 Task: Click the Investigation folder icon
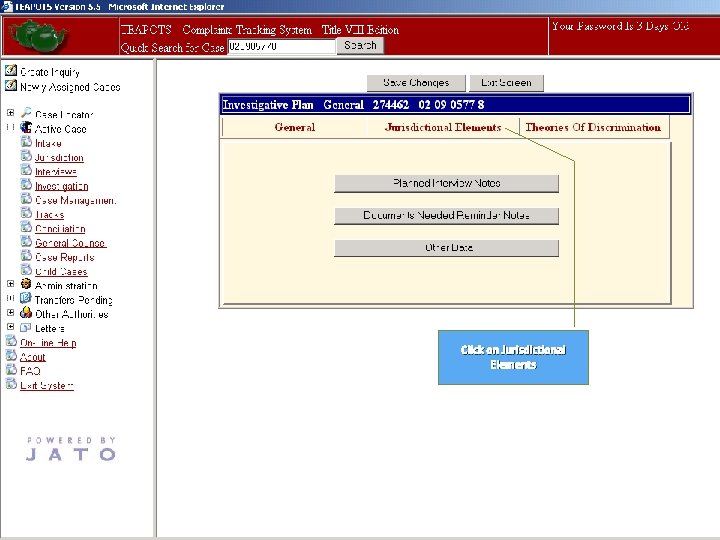point(26,185)
